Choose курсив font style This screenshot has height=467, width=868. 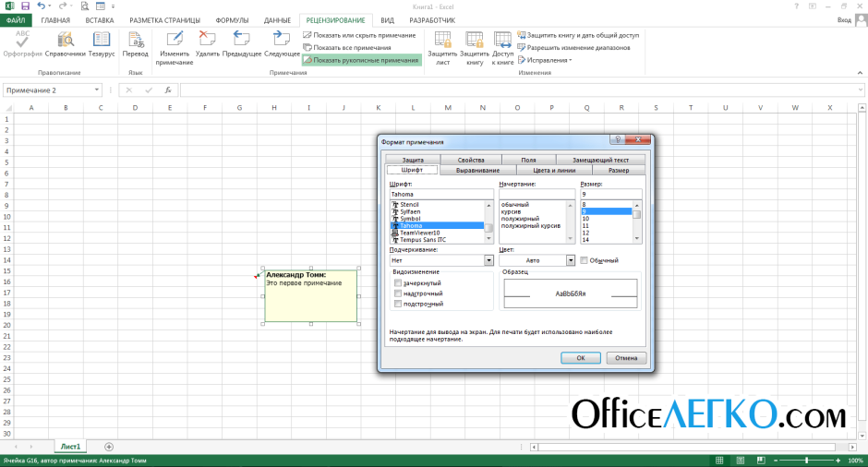pos(511,211)
